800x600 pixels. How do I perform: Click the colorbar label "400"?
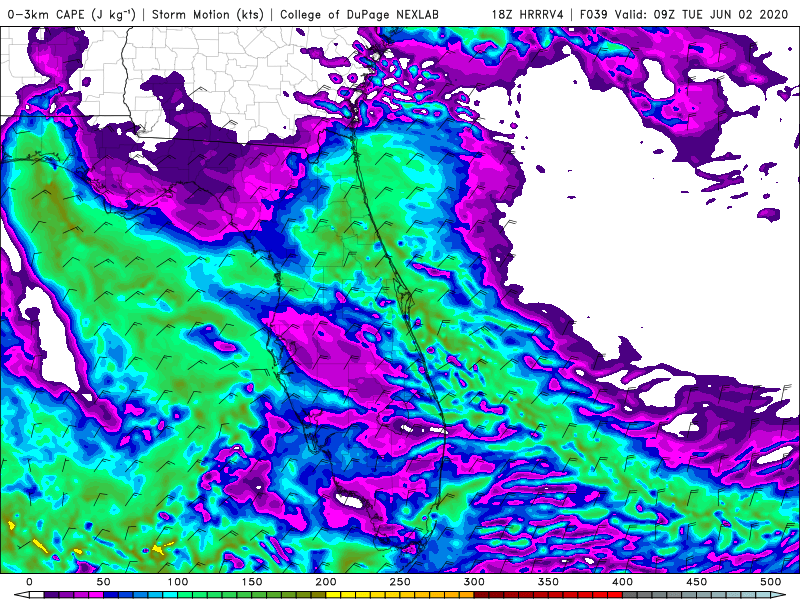pyautogui.click(x=622, y=582)
